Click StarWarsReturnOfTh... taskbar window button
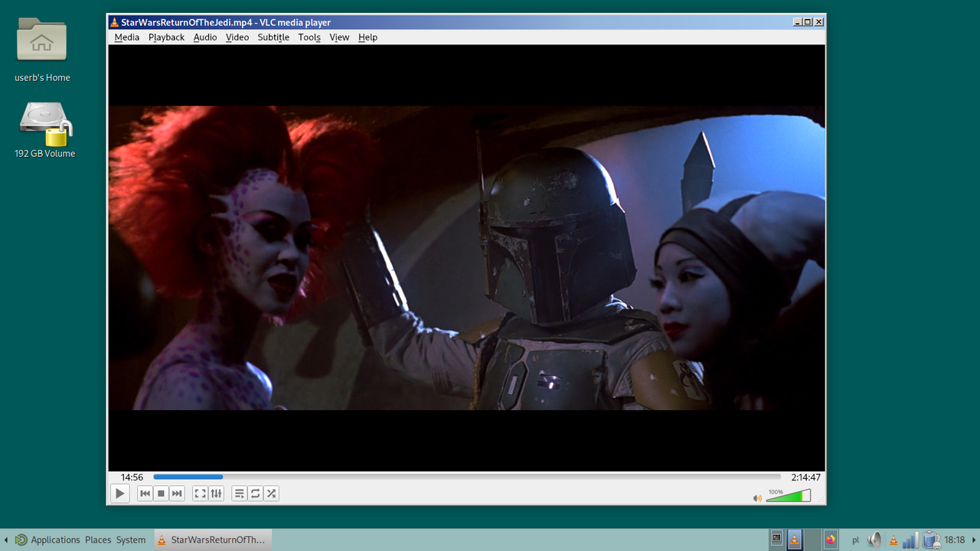Image resolution: width=980 pixels, height=551 pixels. pos(213,540)
